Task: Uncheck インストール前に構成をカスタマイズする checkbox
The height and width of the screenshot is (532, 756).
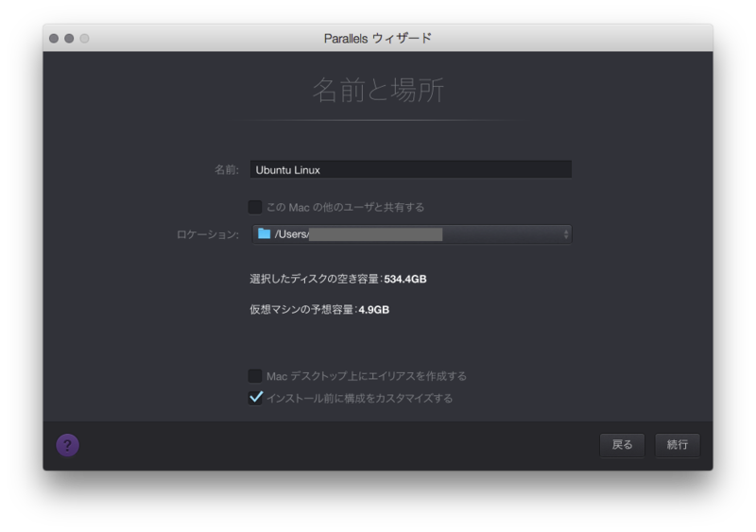Action: pos(255,398)
